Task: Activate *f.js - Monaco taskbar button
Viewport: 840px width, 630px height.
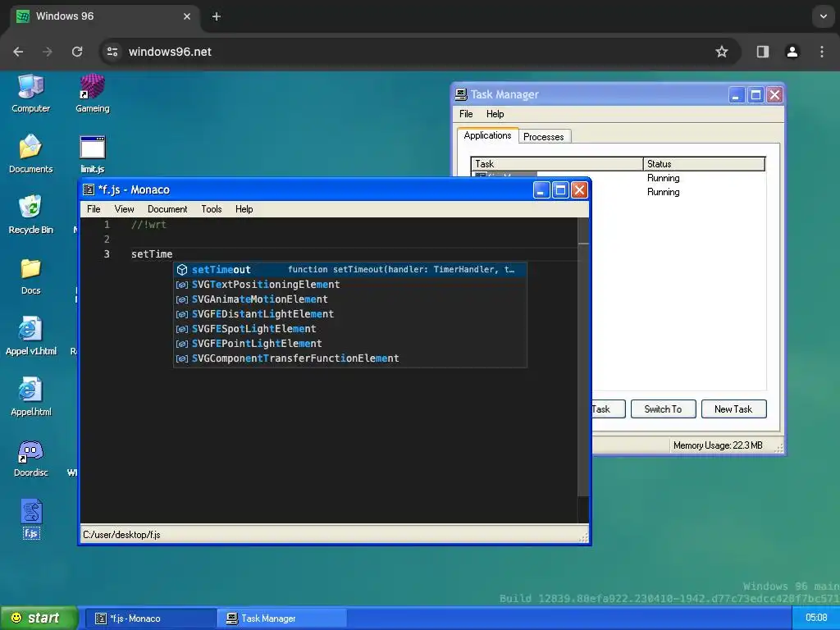Action: click(x=150, y=619)
